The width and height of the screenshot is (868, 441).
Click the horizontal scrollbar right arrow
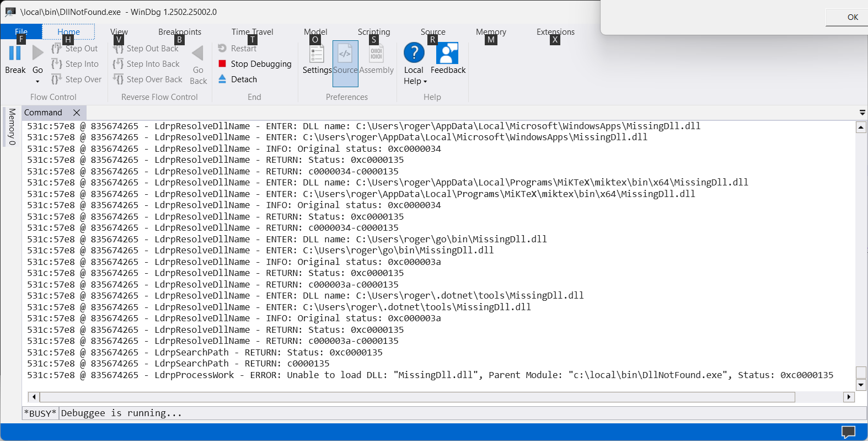849,397
